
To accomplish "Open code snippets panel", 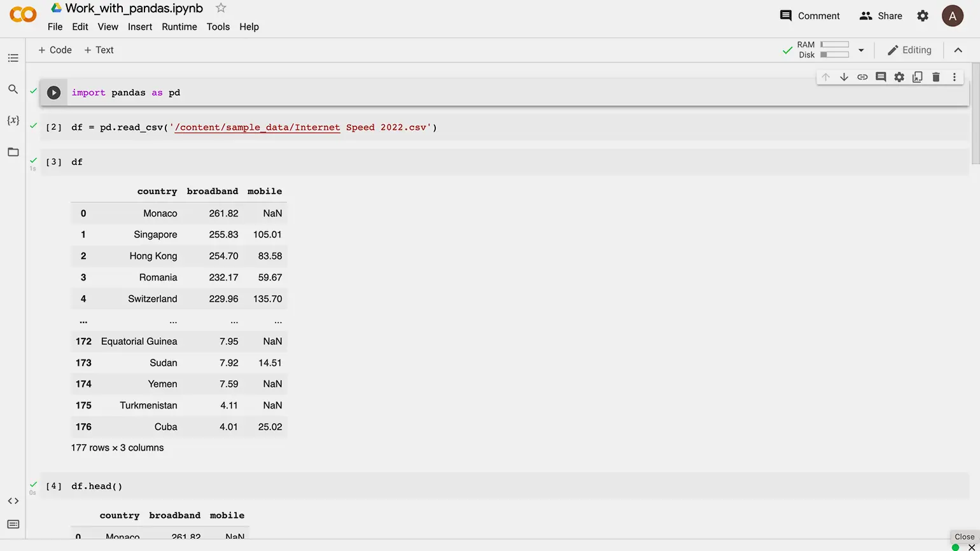I will click(x=13, y=501).
